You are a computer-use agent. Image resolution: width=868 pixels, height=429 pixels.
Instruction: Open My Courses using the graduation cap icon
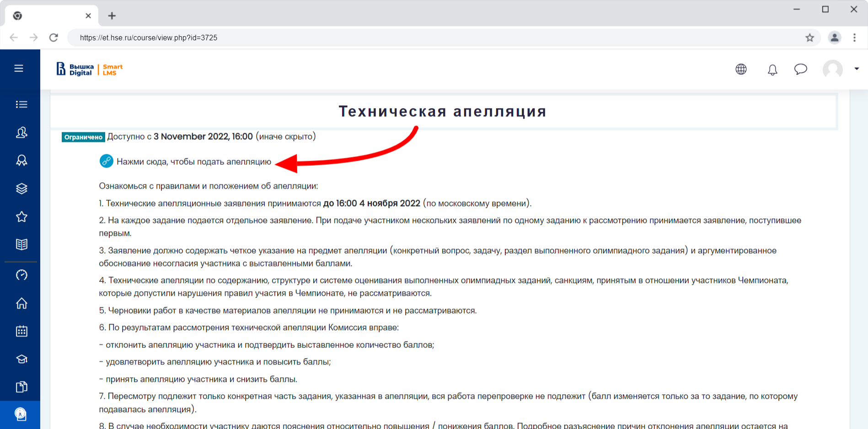pos(21,359)
